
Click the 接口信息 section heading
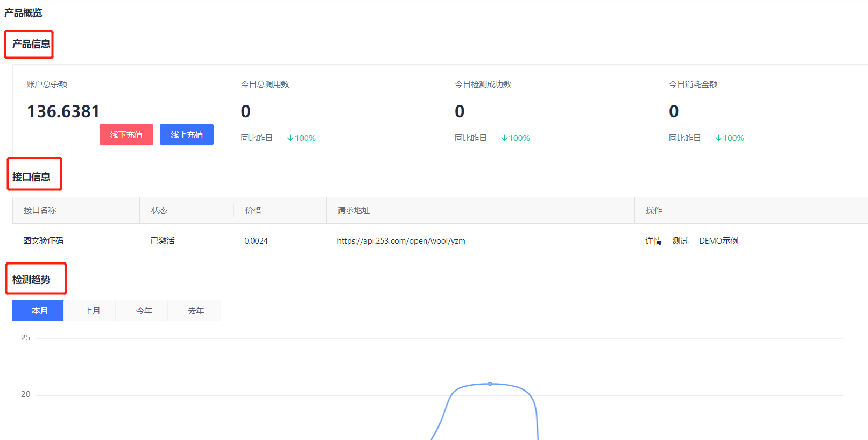point(31,177)
